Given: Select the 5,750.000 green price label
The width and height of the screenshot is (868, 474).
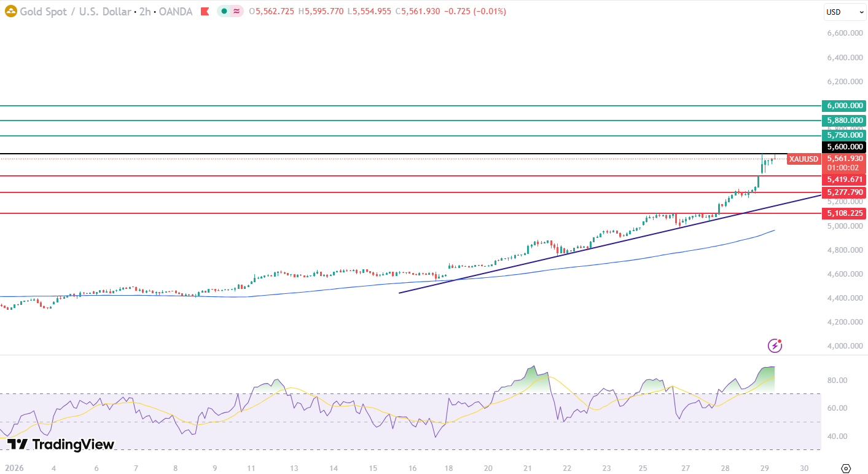Looking at the screenshot, I should click(x=843, y=135).
